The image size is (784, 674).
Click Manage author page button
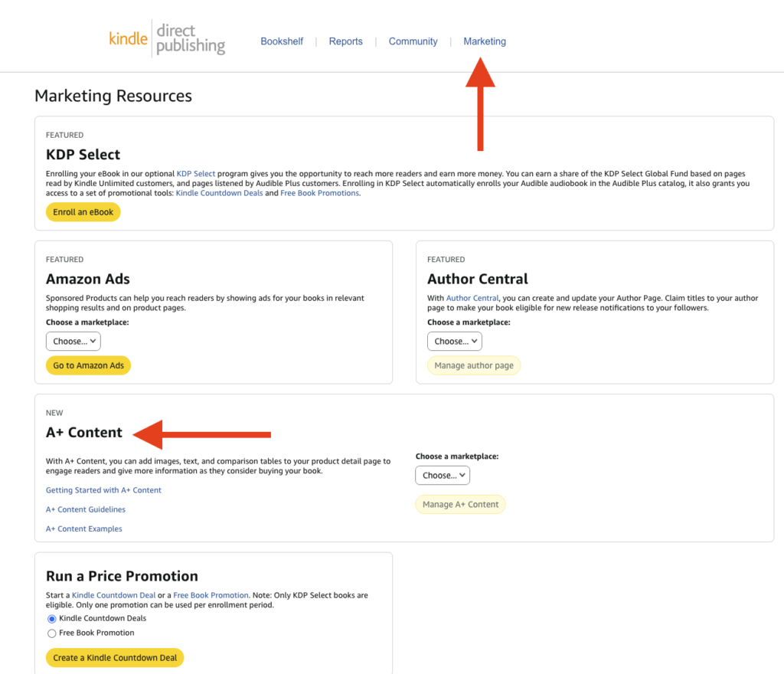point(474,365)
